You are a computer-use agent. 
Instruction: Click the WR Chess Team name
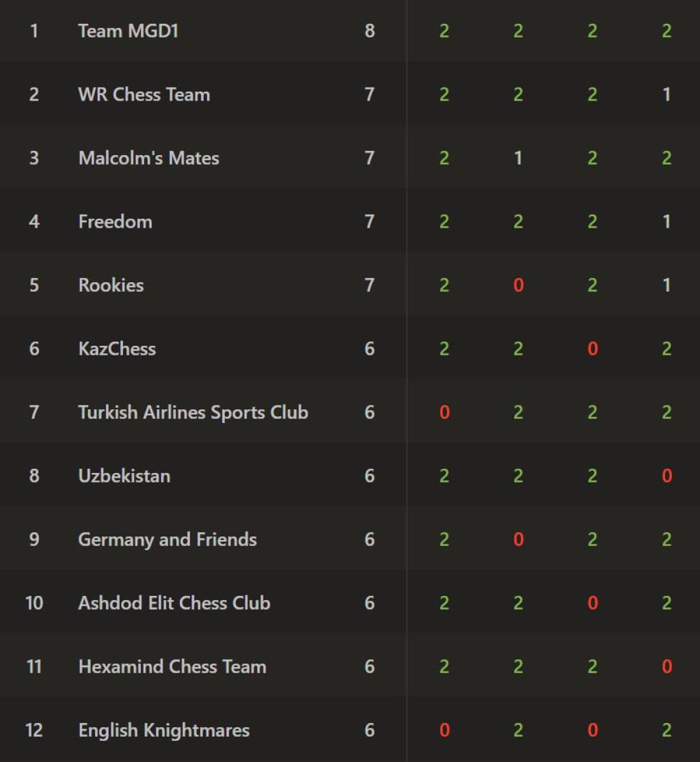click(x=144, y=94)
